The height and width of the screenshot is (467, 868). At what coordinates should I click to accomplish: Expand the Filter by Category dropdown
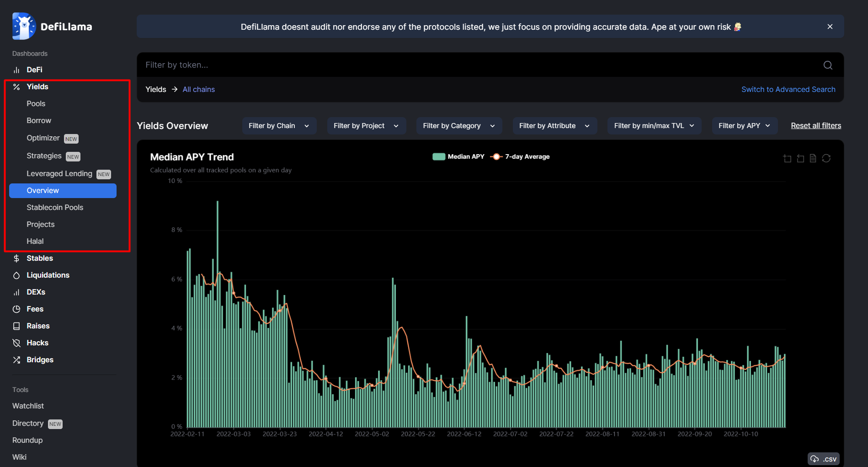[x=459, y=126]
